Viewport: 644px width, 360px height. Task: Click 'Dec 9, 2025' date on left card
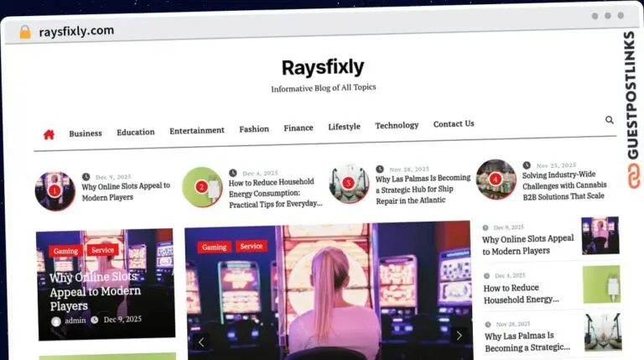122,320
